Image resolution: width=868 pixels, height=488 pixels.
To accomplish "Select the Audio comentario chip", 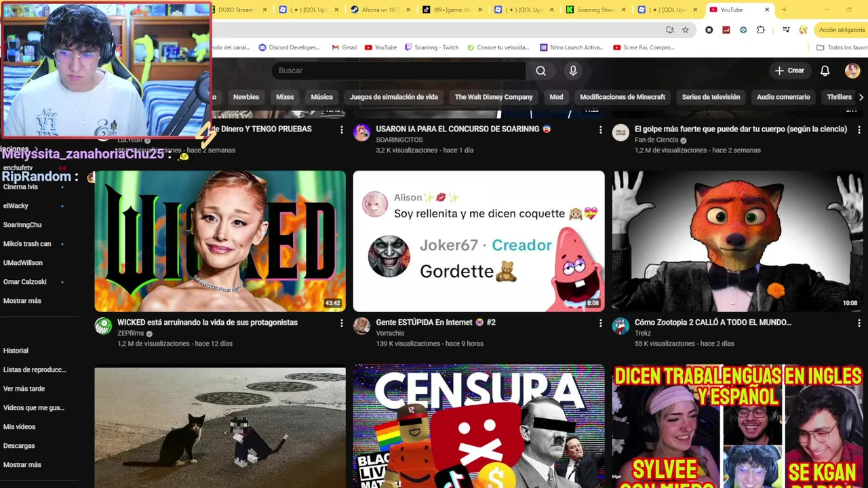I will [783, 97].
